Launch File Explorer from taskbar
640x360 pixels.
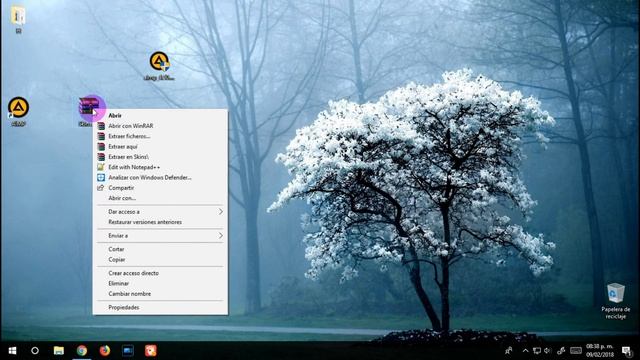point(59,351)
